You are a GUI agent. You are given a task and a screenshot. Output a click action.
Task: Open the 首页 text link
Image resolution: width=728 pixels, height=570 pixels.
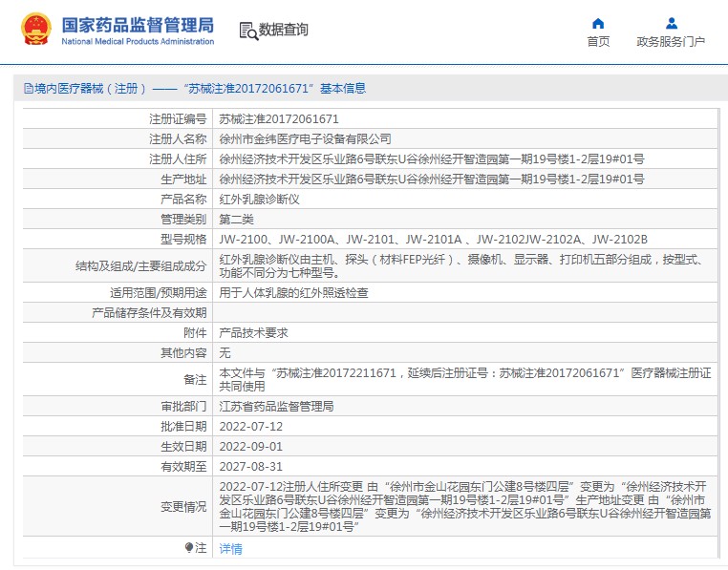(598, 42)
